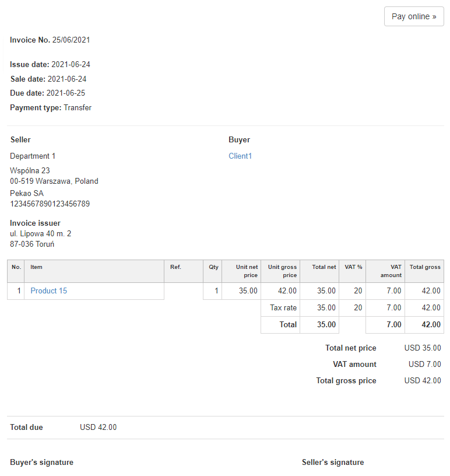Click the Seller's signature label

333,463
